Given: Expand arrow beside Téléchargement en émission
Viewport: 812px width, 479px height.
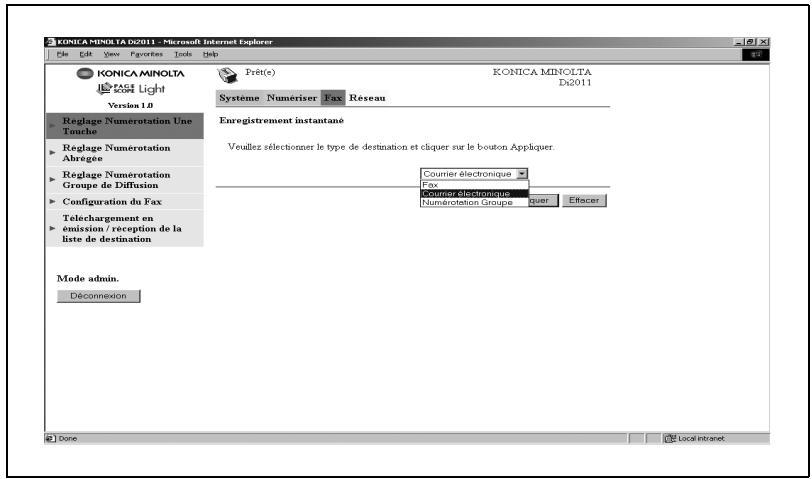Looking at the screenshot, I should (52, 228).
